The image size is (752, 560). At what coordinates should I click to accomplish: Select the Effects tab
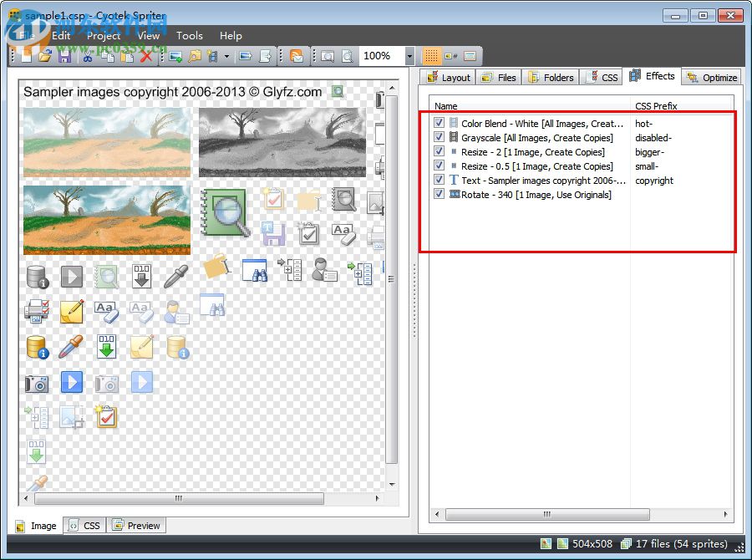pos(653,76)
